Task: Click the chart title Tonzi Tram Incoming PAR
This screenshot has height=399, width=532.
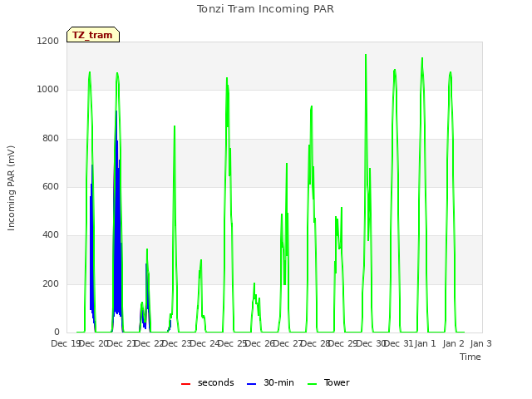Action: (265, 9)
